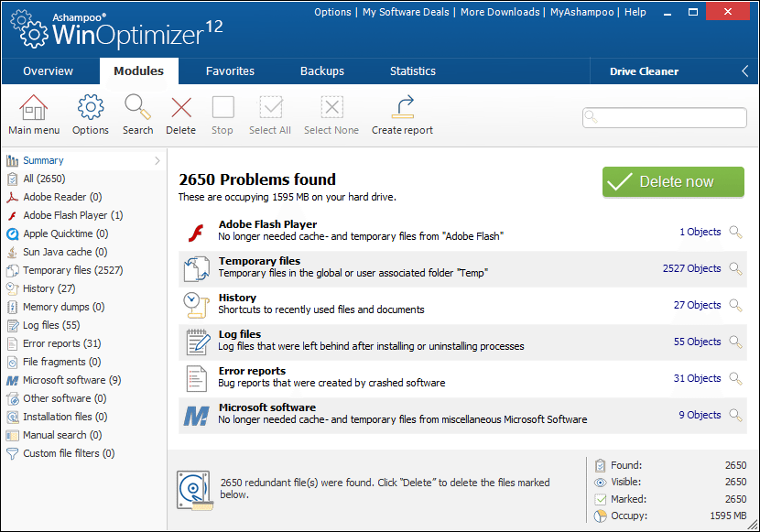The width and height of the screenshot is (760, 532).
Task: Open Options in the title bar
Action: click(x=332, y=12)
